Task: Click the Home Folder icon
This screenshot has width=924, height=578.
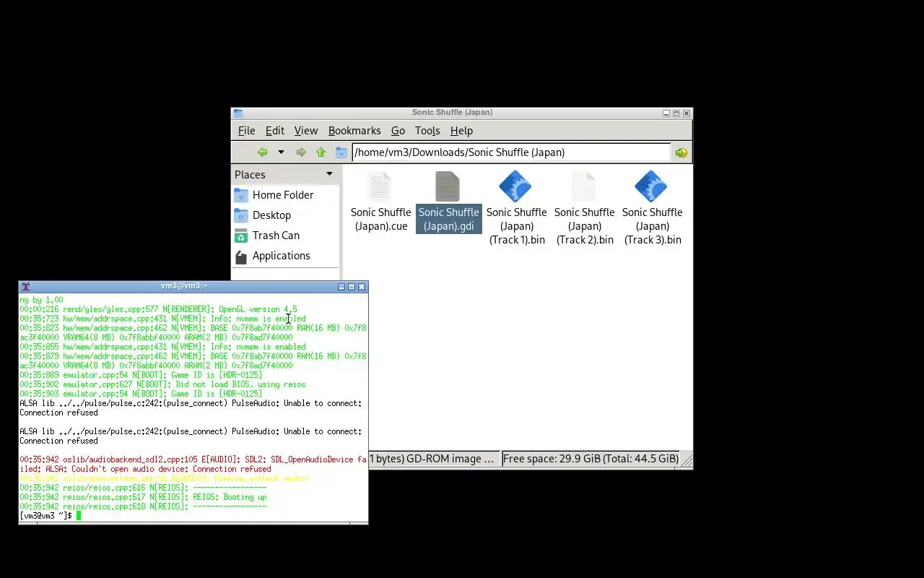Action: [x=241, y=195]
